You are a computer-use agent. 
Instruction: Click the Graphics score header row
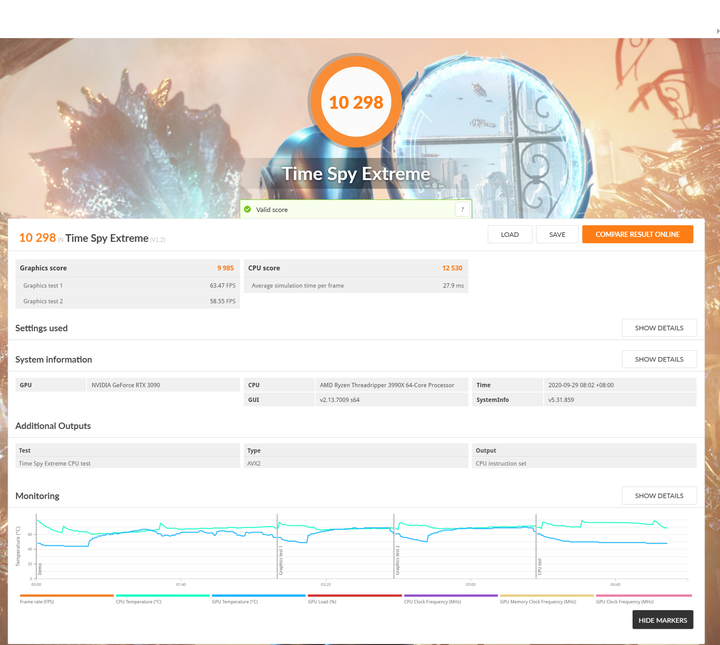click(x=128, y=268)
